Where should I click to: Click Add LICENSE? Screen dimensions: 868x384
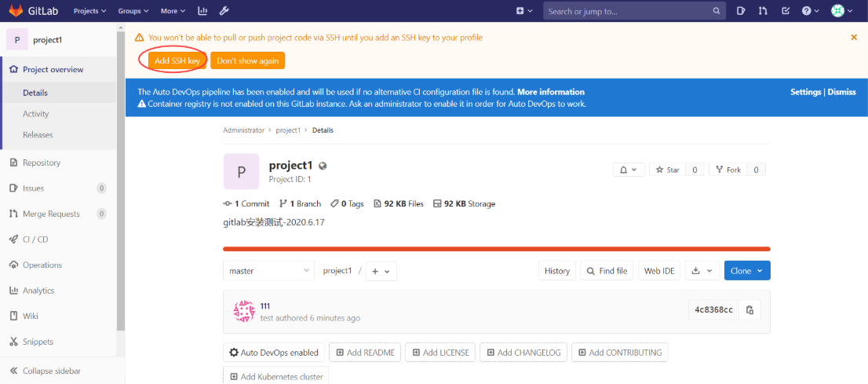pyautogui.click(x=440, y=353)
